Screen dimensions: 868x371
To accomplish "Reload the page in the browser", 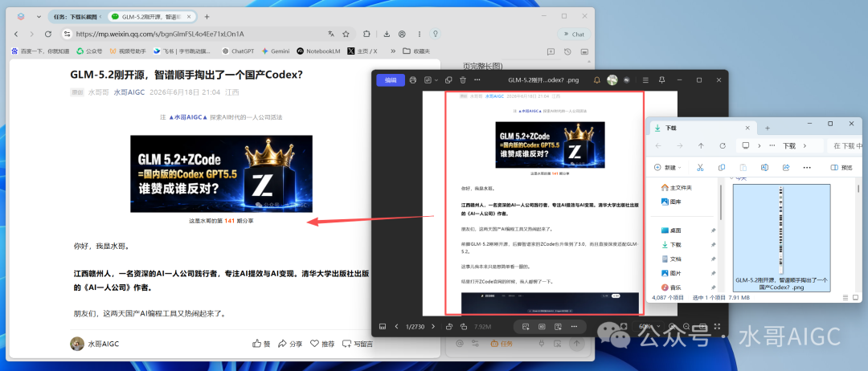I will coord(48,34).
